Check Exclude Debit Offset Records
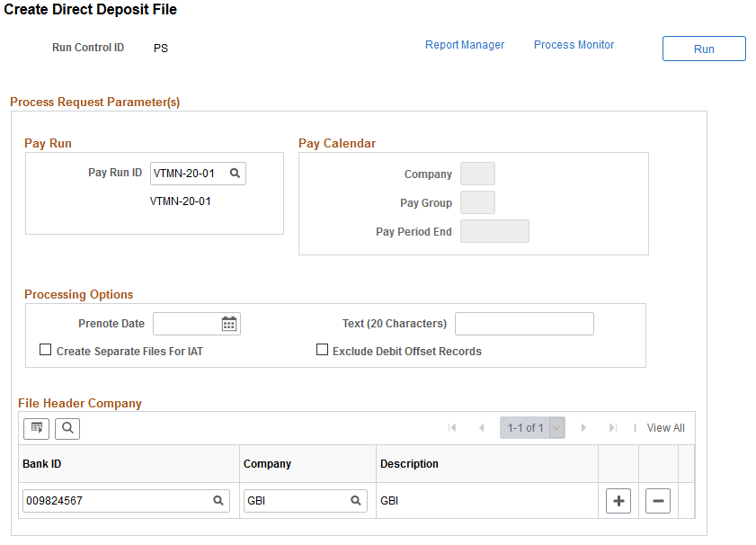 (322, 350)
